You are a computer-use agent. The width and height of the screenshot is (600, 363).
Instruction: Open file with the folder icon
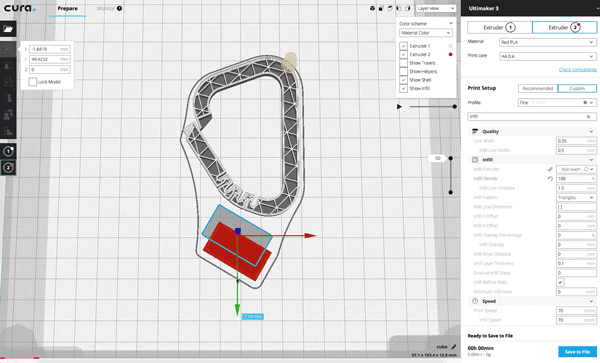(x=8, y=29)
